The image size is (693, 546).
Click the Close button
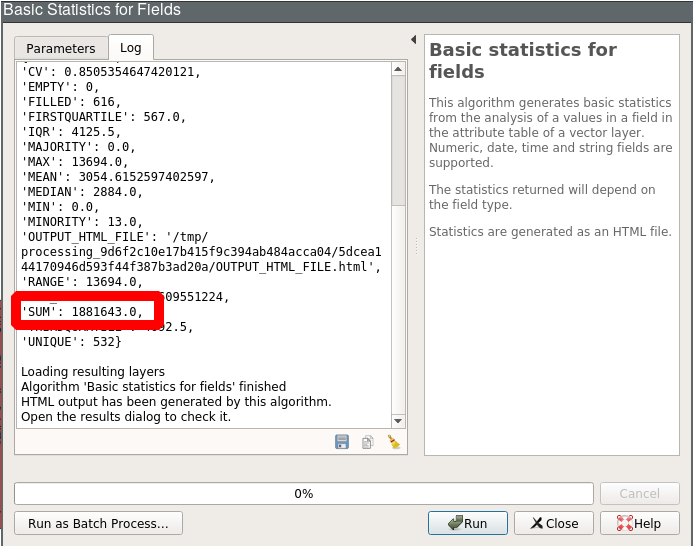point(553,523)
